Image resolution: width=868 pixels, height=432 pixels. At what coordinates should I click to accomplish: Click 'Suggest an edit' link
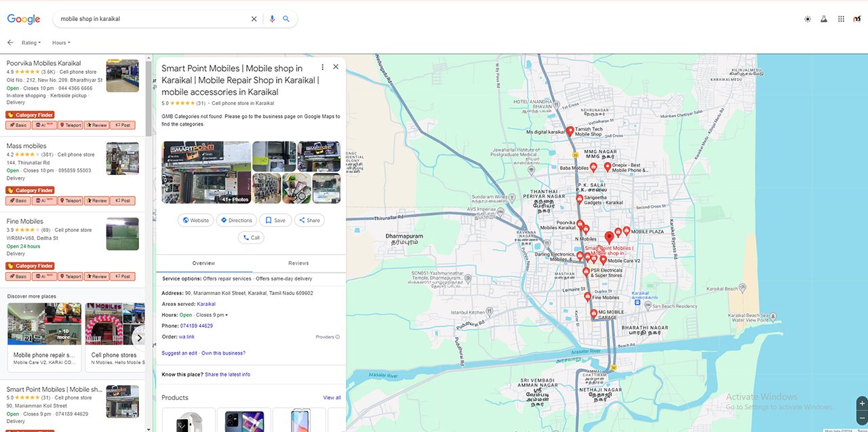point(180,353)
